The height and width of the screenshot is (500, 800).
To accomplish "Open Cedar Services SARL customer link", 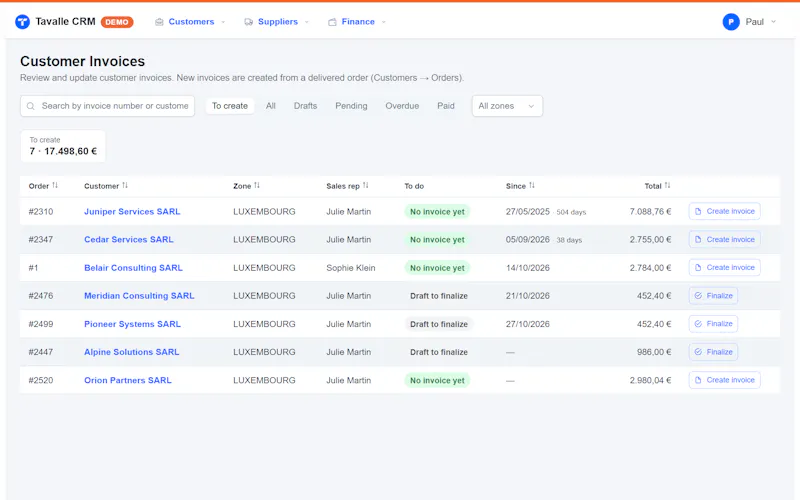I will 129,240.
